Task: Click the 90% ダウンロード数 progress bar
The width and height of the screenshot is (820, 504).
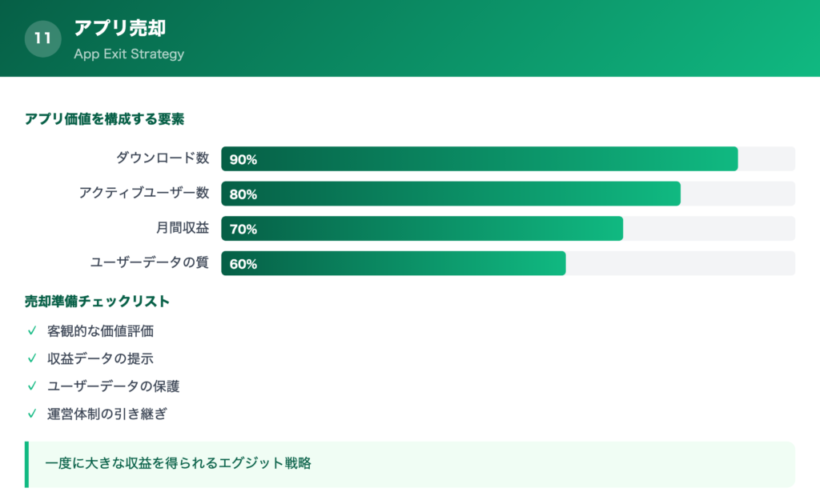Action: pos(479,159)
